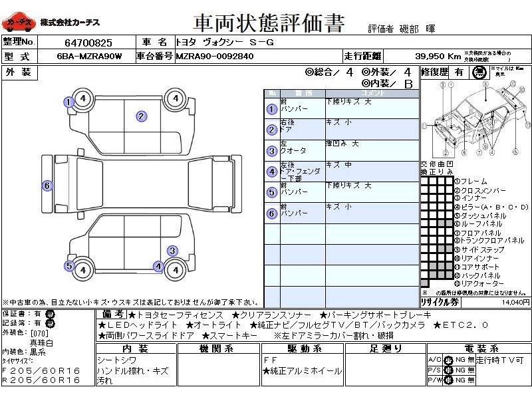Click recycle fee value 14,040円
This screenshot has width=532, height=399.
pyautogui.click(x=516, y=302)
